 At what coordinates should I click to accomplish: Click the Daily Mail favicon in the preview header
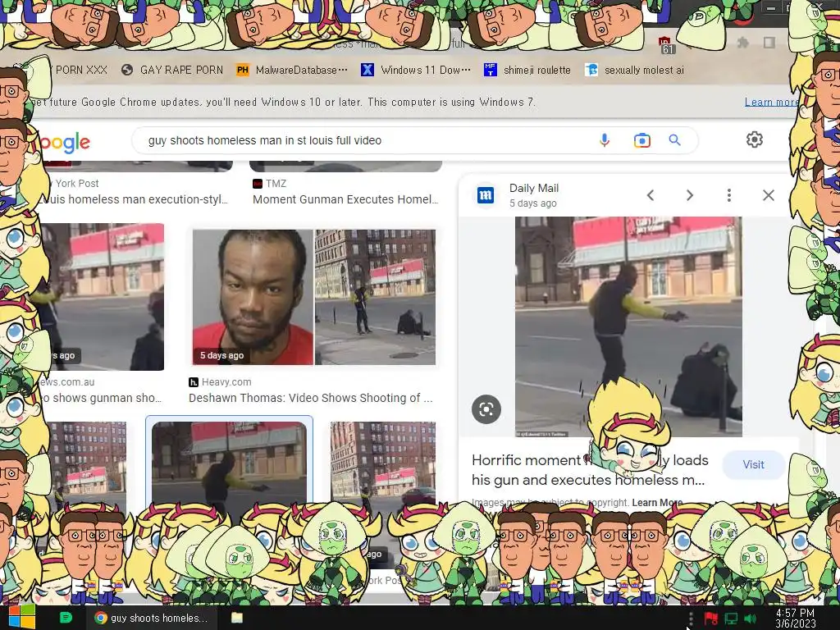tap(486, 195)
